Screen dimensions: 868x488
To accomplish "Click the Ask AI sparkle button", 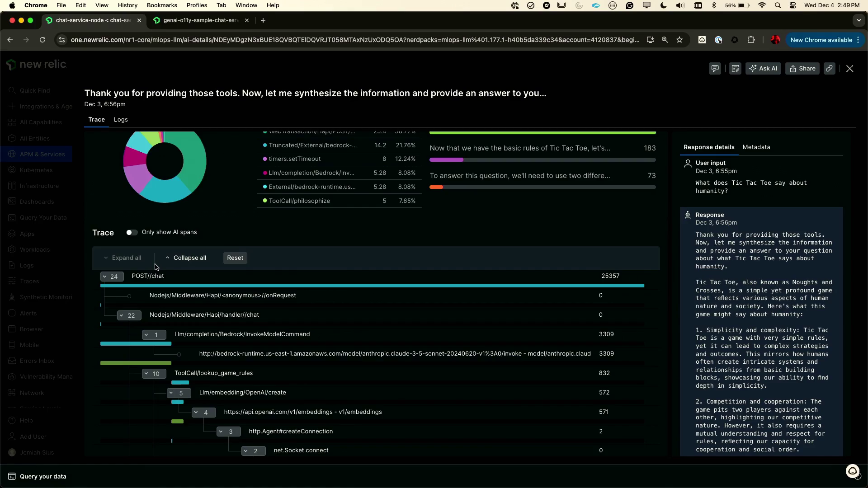I will [x=763, y=69].
